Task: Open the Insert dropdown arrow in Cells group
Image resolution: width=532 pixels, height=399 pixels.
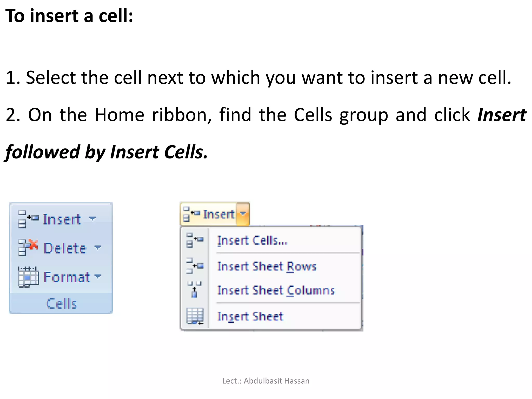Action: point(92,219)
